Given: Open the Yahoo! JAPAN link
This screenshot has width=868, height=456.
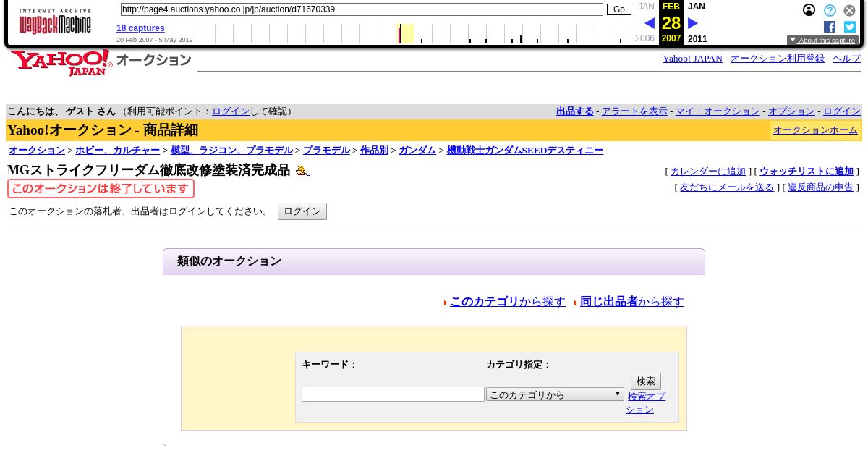Looking at the screenshot, I should (x=692, y=59).
